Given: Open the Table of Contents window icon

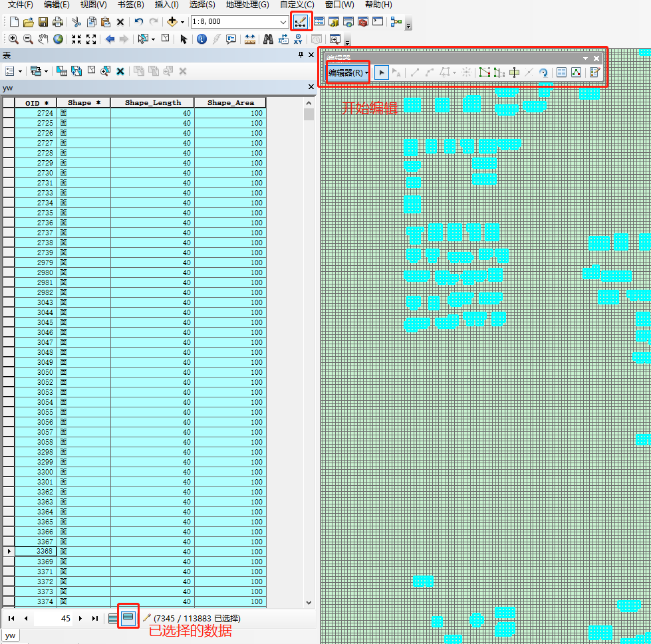Looking at the screenshot, I should click(x=319, y=21).
